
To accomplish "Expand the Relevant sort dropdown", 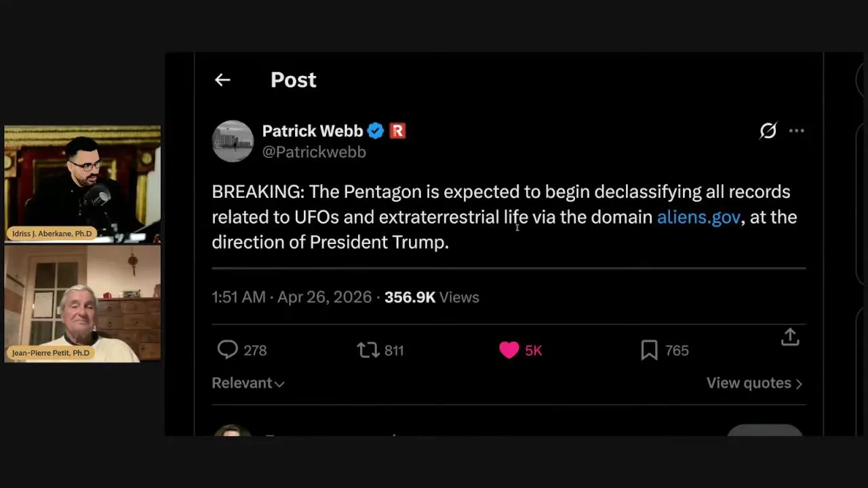I will 248,383.
